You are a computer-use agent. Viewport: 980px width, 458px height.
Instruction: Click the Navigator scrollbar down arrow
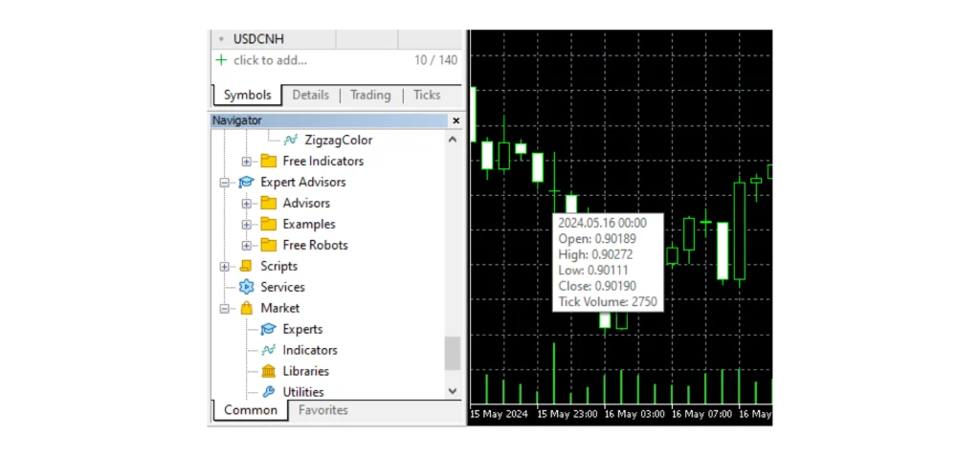(453, 391)
